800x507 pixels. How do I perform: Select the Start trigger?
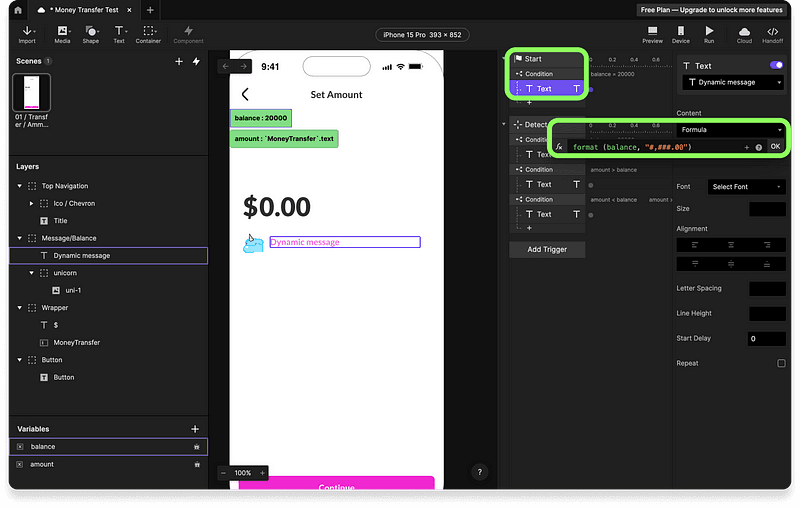[548, 59]
